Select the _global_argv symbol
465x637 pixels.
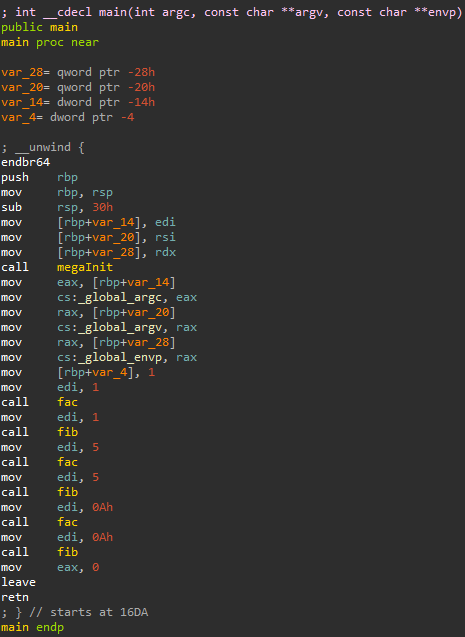click(122, 328)
